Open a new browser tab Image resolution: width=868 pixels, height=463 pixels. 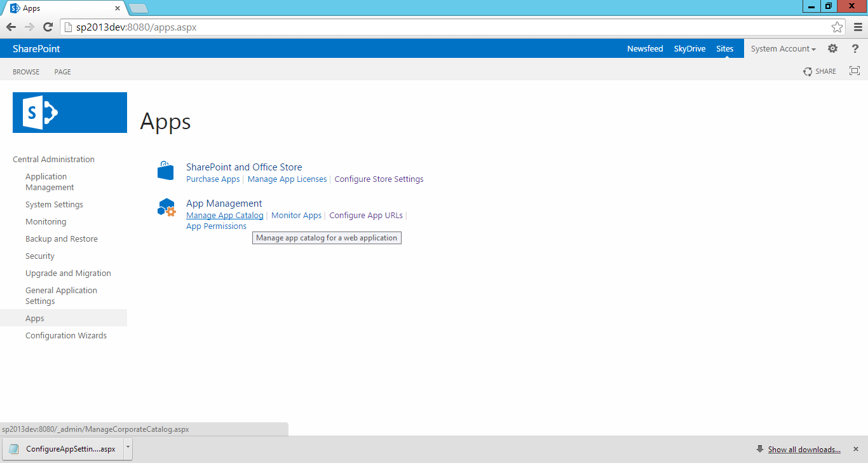[x=138, y=8]
